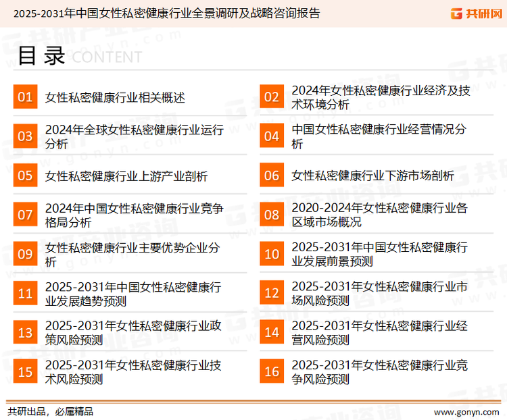Viewport: 507px width, 420px height.
Task: Click the 目录 heading
Action: pyautogui.click(x=41, y=55)
